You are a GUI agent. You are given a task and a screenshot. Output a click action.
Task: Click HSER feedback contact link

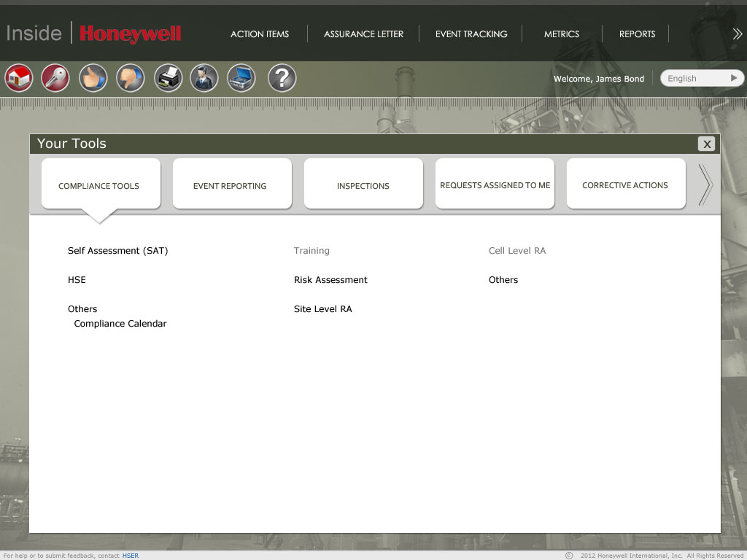[x=130, y=556]
